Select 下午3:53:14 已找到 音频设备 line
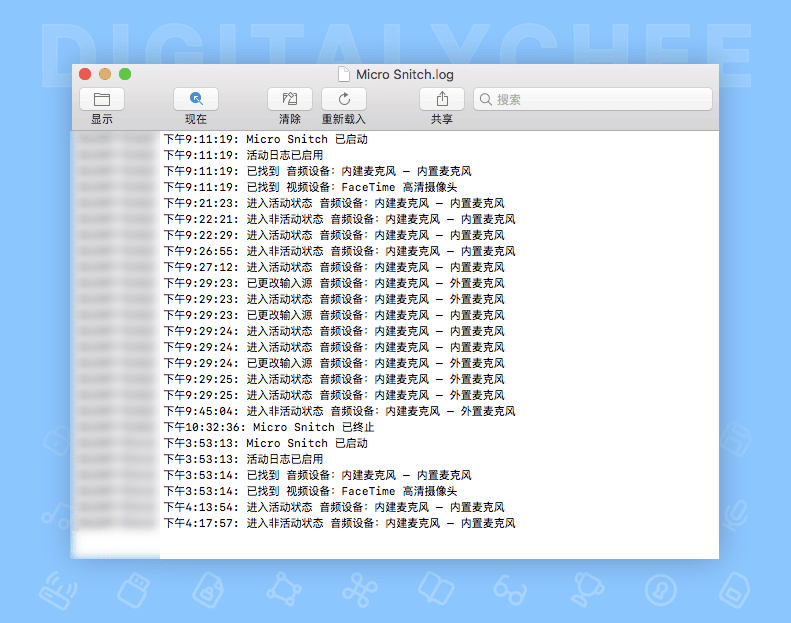 [317, 475]
